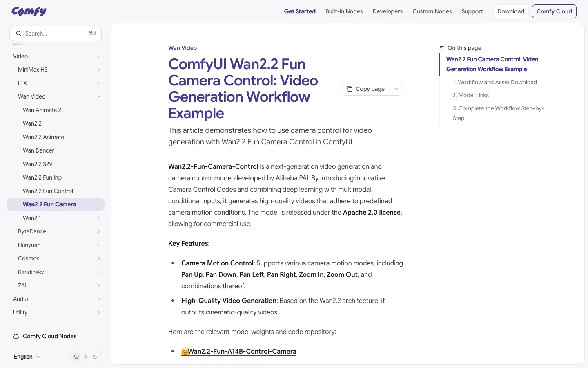
Task: Click the Comfy Cloud button
Action: coord(554,11)
